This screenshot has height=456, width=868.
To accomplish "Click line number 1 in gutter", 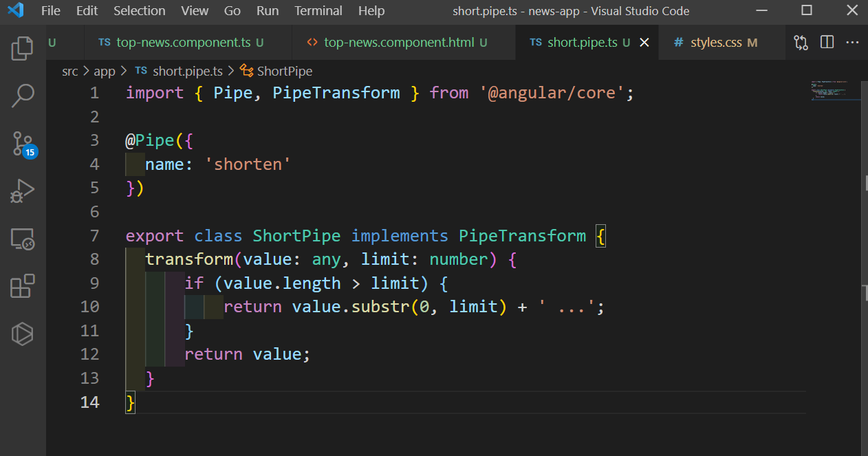I will coord(94,93).
